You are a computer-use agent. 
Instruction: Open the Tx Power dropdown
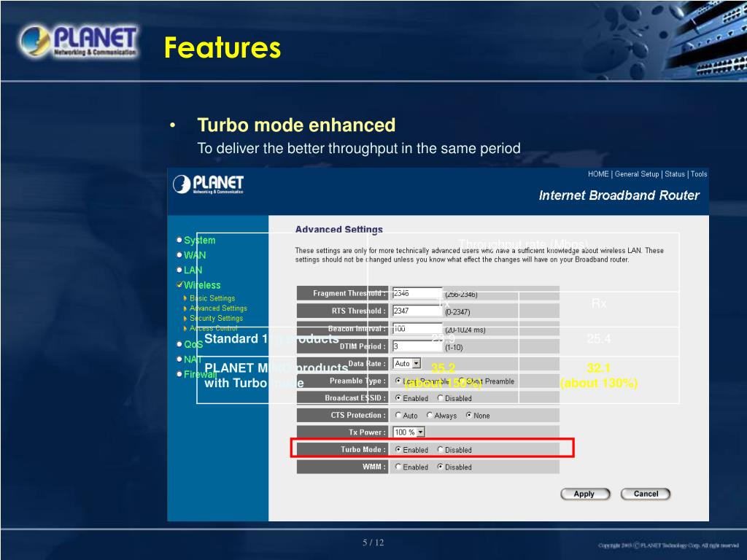click(409, 432)
